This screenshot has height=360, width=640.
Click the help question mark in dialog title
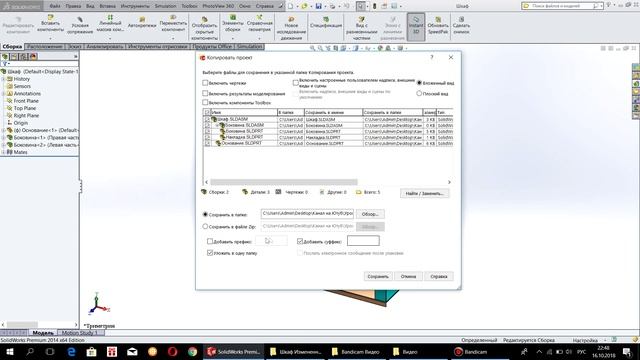click(431, 58)
